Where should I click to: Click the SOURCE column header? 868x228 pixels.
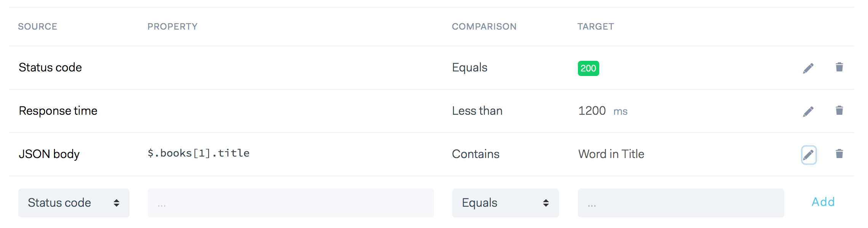pyautogui.click(x=38, y=26)
